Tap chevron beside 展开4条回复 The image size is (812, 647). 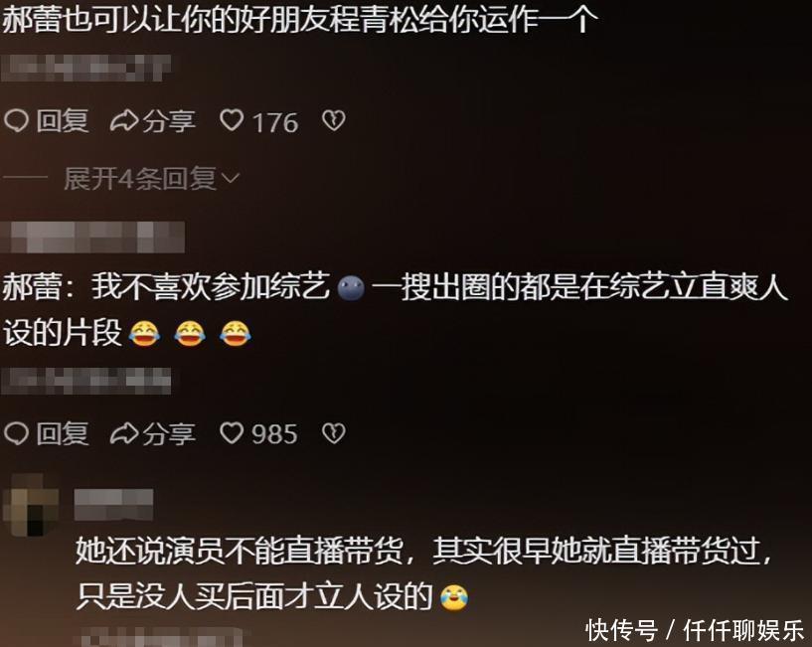tap(231, 179)
